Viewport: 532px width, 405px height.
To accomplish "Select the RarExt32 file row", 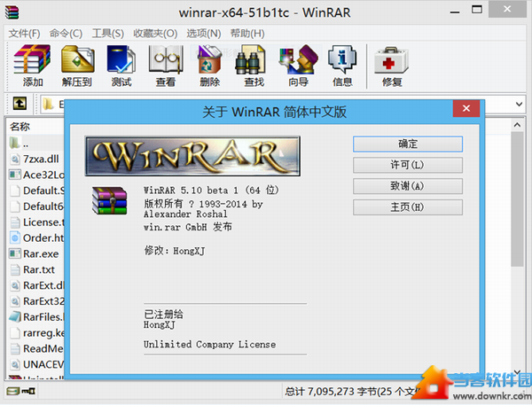I will click(36, 300).
